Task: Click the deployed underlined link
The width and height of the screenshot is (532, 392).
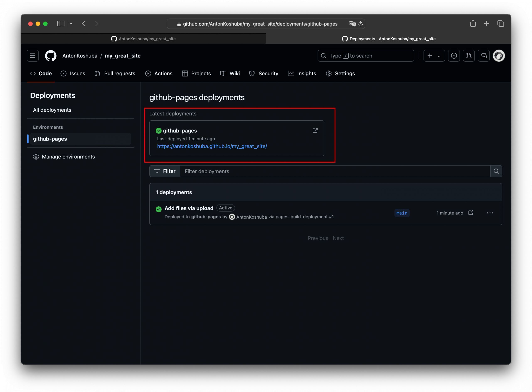Action: point(177,139)
